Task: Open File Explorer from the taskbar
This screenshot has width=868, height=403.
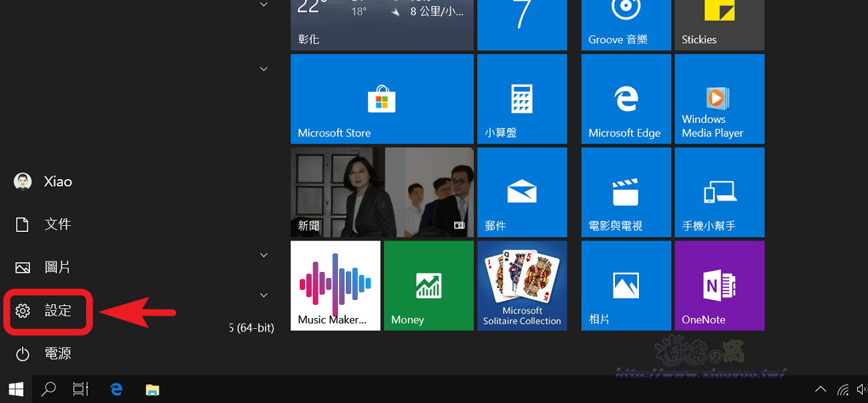Action: click(152, 389)
